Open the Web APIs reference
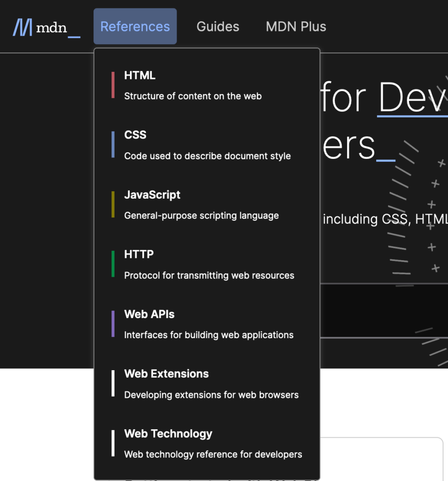 (x=149, y=314)
